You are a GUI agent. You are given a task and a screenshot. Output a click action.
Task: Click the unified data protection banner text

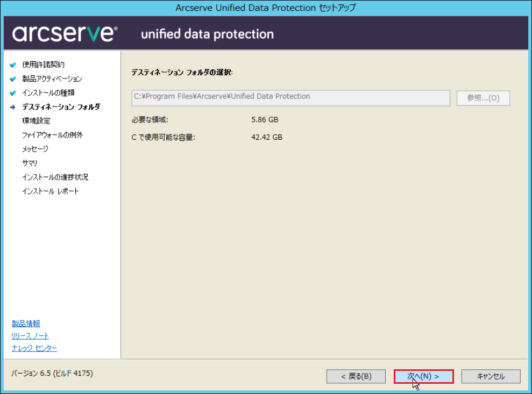(207, 34)
